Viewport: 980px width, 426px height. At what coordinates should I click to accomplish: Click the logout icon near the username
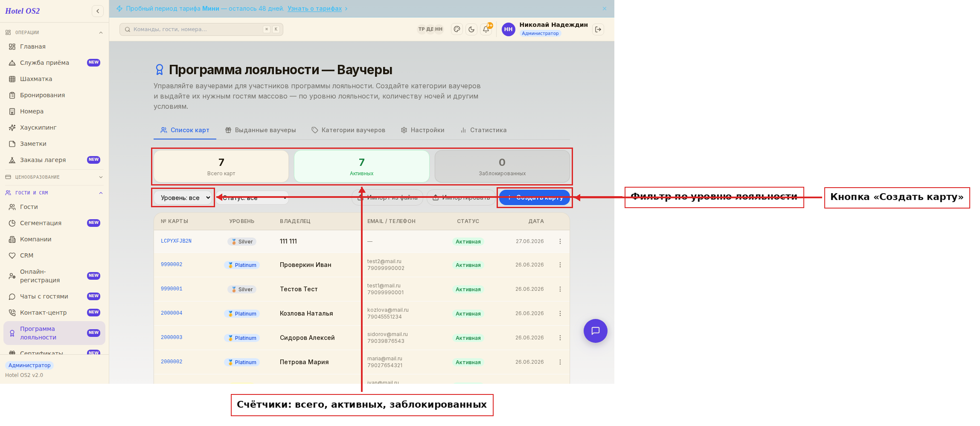click(598, 29)
